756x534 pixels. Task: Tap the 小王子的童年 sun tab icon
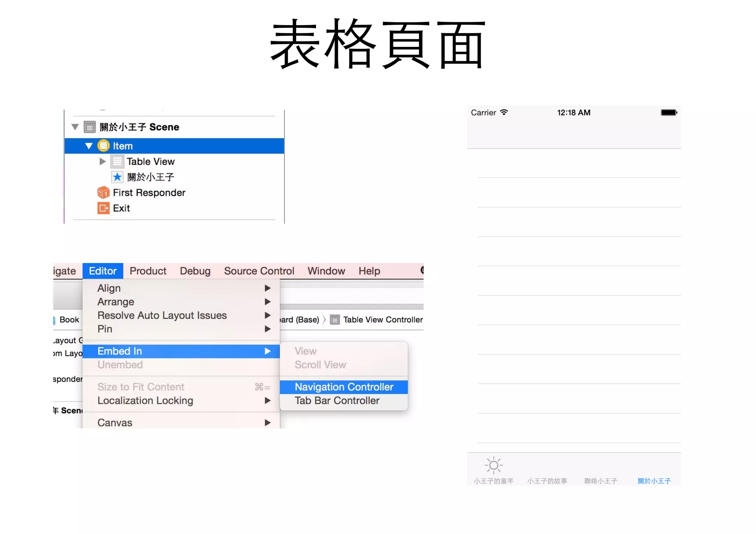[494, 465]
